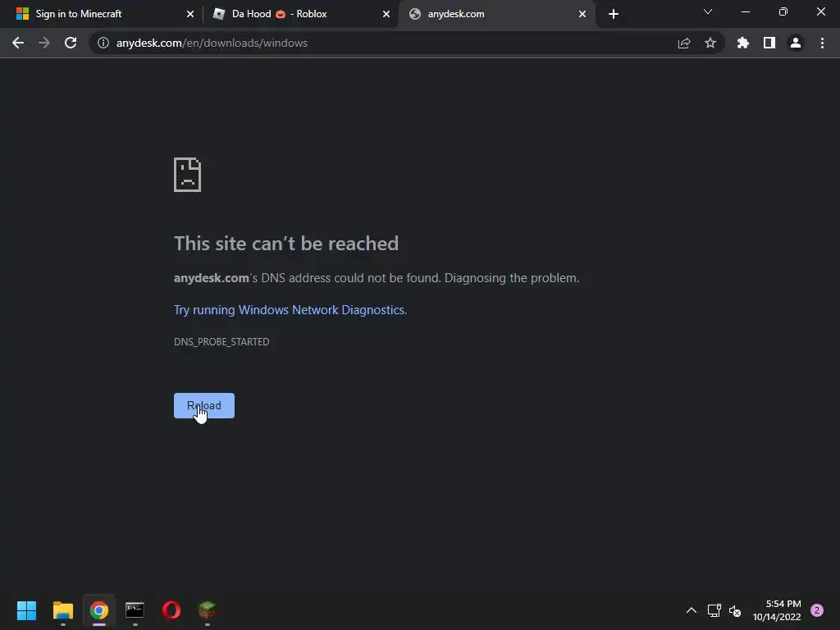Click the DNS_PROBE_STARTED error code
840x630 pixels.
[221, 342]
